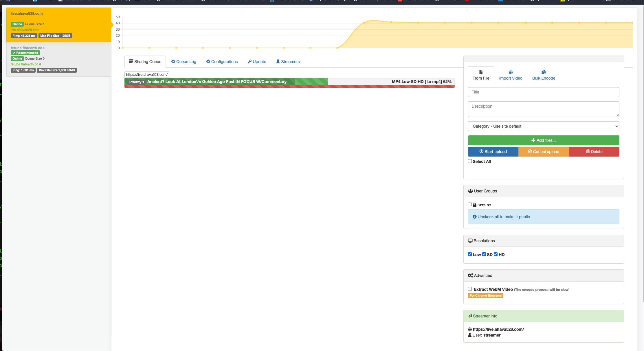The height and width of the screenshot is (351, 644).
Task: Click the From File document icon
Action: coord(481,72)
